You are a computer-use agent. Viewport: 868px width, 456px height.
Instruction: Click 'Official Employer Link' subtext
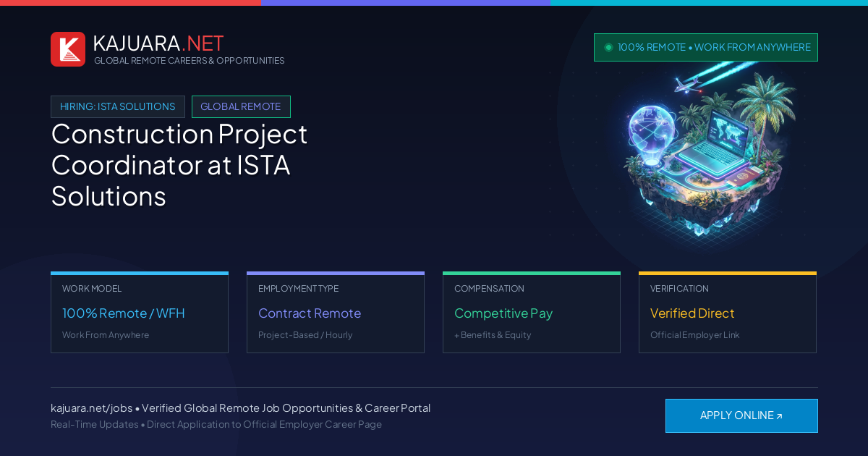coord(695,335)
